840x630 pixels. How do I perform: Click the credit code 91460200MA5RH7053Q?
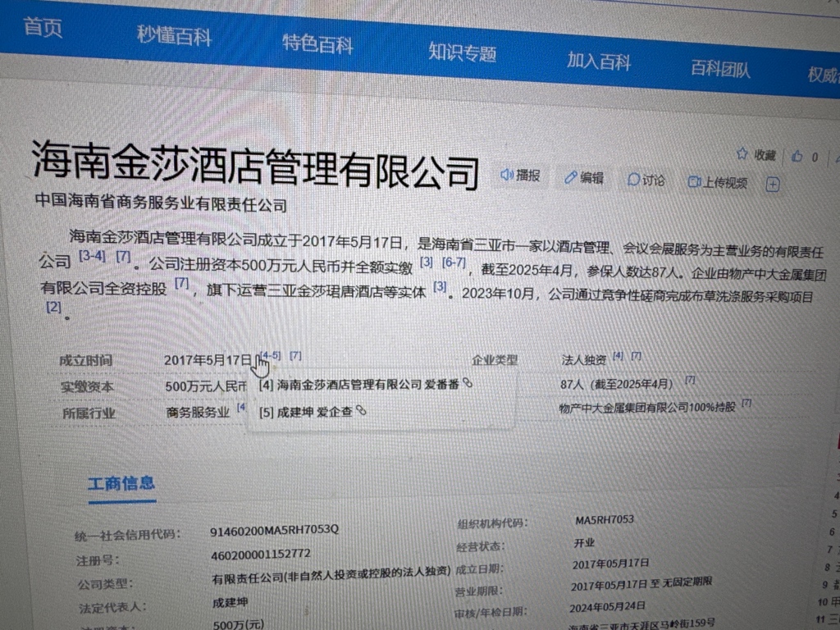(x=274, y=531)
